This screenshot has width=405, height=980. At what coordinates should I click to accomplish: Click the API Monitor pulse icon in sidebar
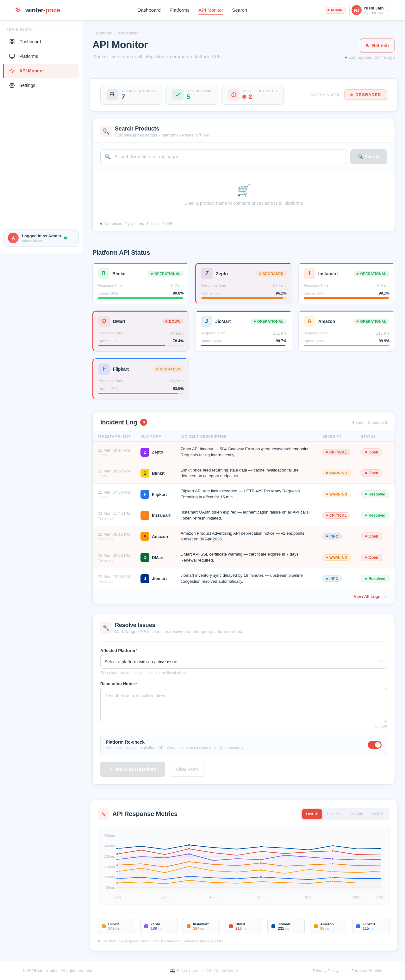[12, 71]
